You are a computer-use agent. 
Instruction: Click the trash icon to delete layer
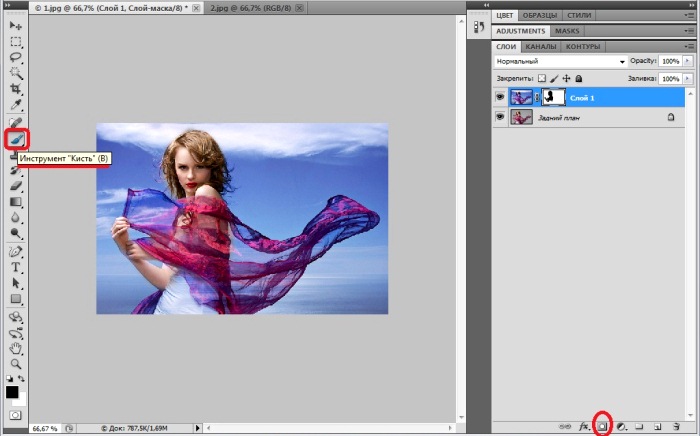[676, 426]
